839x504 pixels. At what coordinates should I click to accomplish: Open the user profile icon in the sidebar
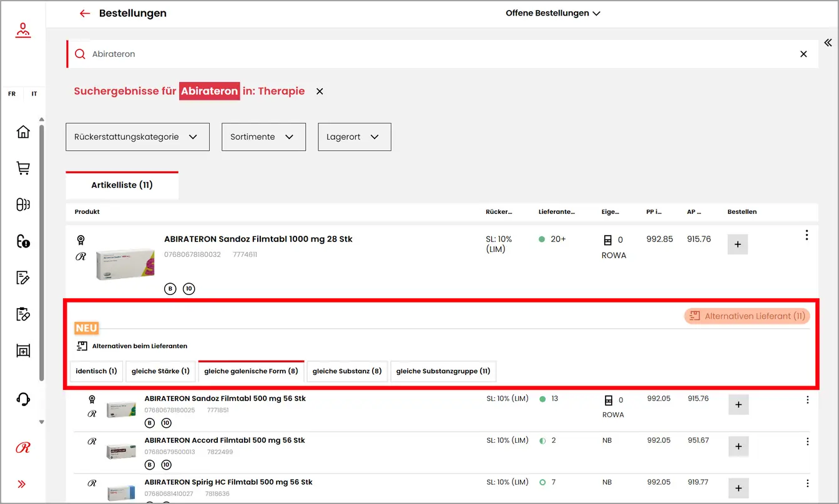tap(23, 30)
